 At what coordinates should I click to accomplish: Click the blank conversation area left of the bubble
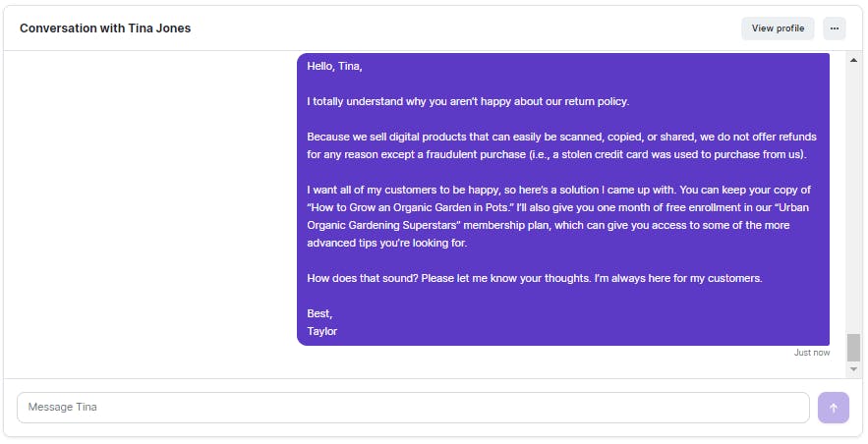pyautogui.click(x=149, y=210)
